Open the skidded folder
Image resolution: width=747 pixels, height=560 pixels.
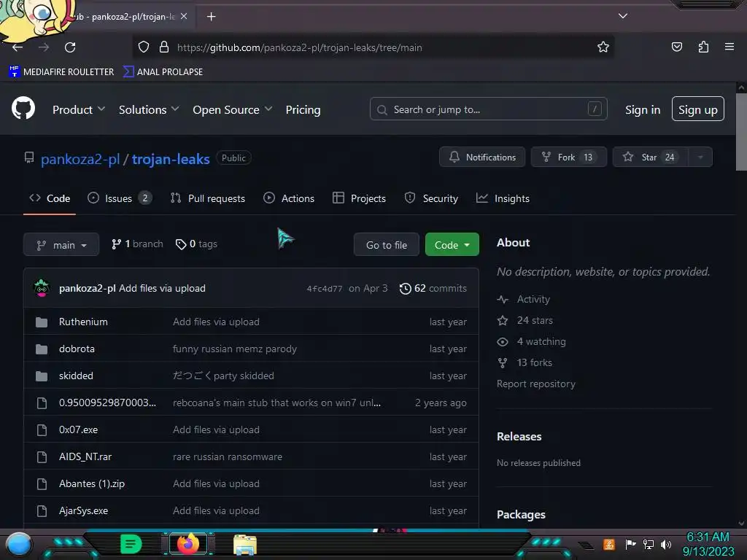pyautogui.click(x=76, y=376)
